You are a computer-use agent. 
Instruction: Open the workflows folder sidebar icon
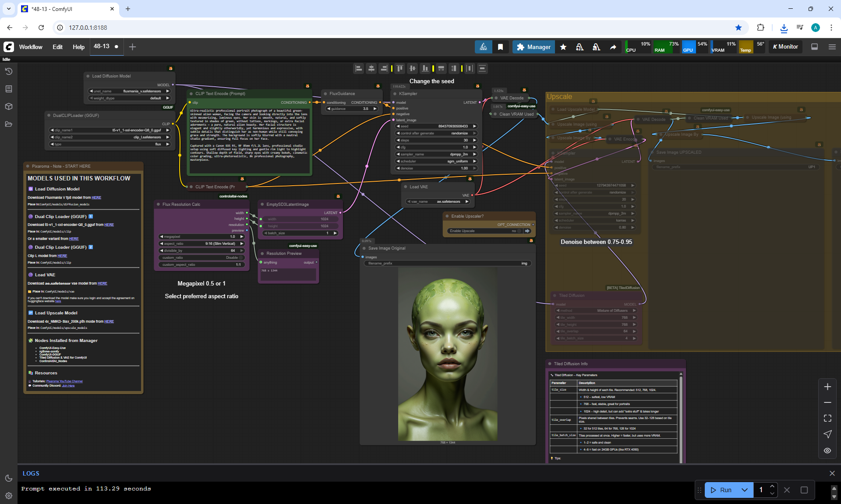(x=8, y=124)
